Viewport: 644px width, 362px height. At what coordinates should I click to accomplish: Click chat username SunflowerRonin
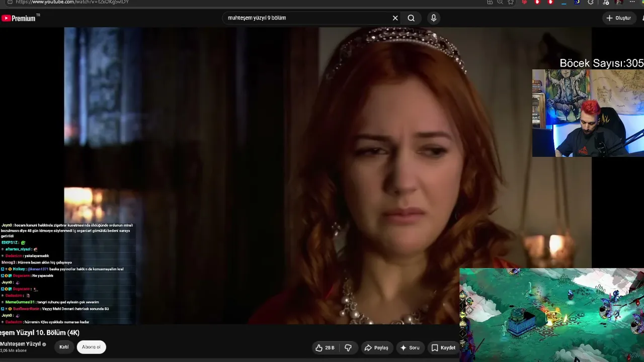pyautogui.click(x=26, y=309)
